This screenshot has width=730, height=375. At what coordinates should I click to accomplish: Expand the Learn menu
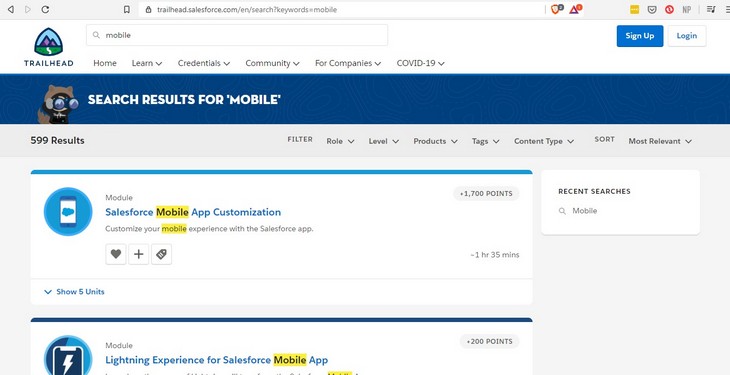[x=147, y=63]
